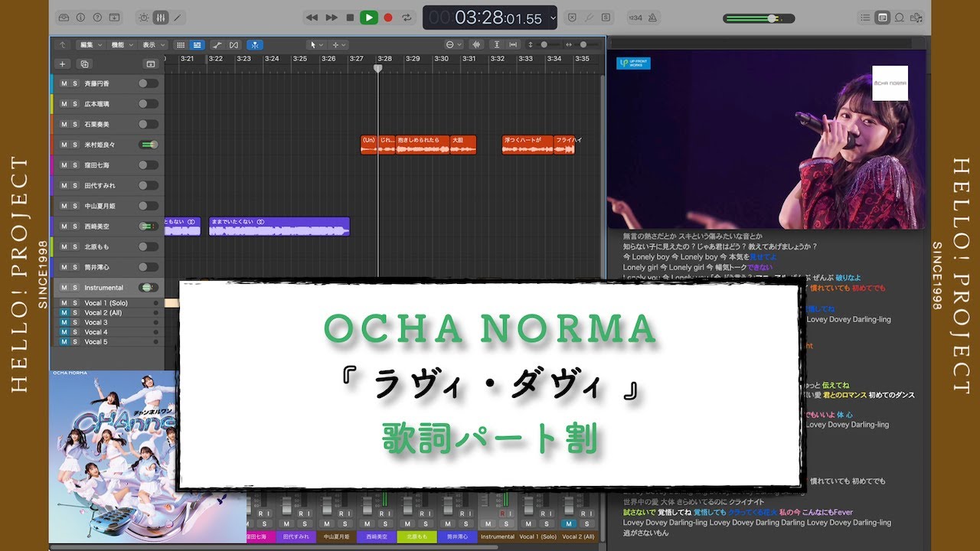Open the 編集 (Edit) menu

(x=90, y=45)
